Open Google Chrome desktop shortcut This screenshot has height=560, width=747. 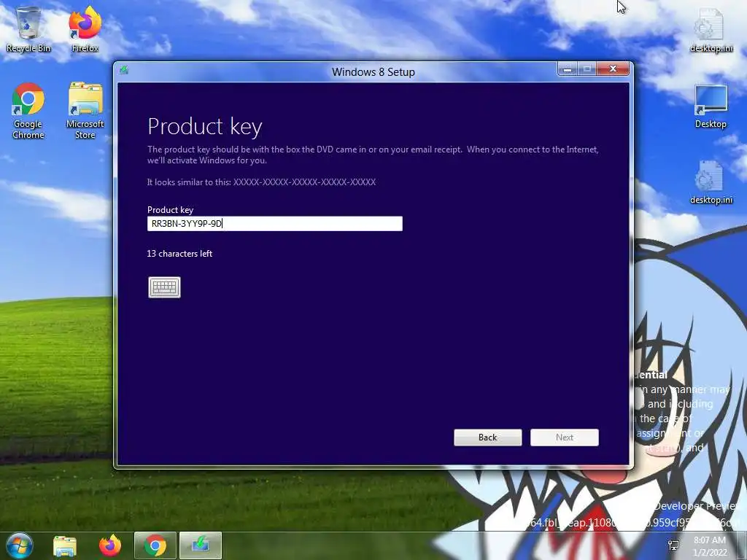[28, 111]
